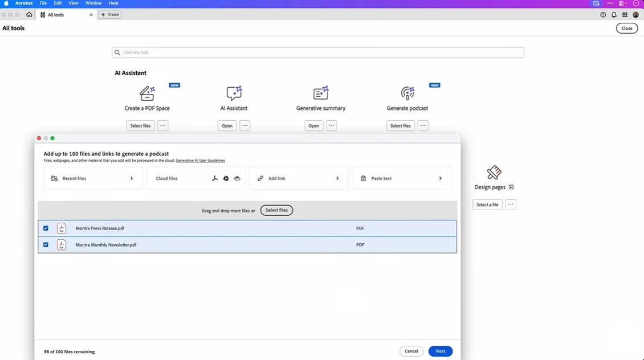Open the View menu
The height and width of the screenshot is (360, 644).
pyautogui.click(x=74, y=3)
